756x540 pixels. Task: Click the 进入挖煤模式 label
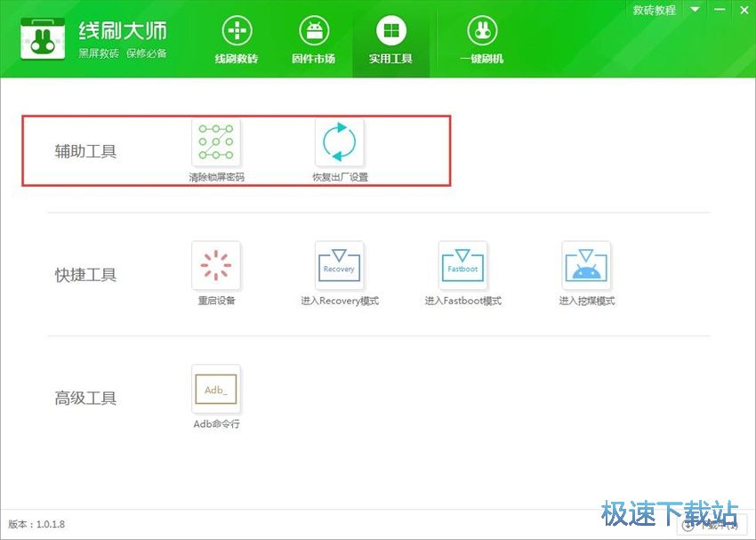coord(587,301)
